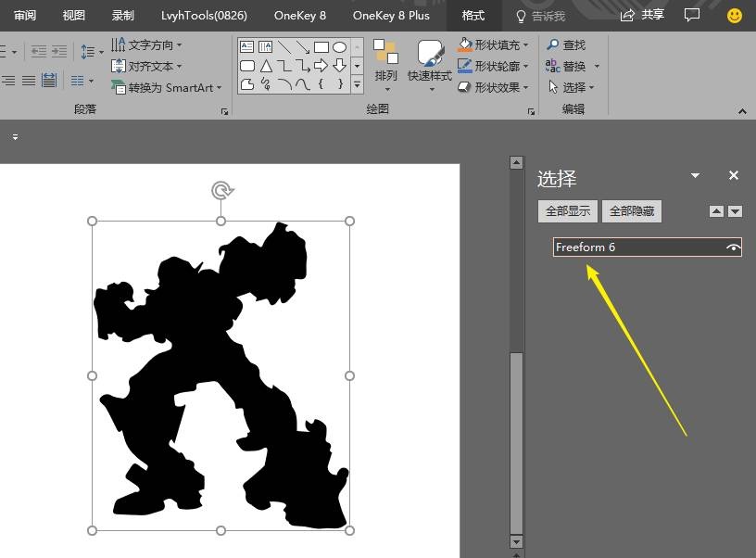Click the 全部显示 show all button
Screen dimensions: 756x558
pyautogui.click(x=568, y=211)
